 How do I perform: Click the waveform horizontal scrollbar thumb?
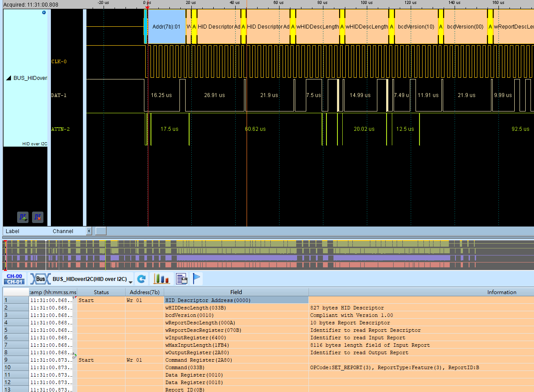point(101,231)
